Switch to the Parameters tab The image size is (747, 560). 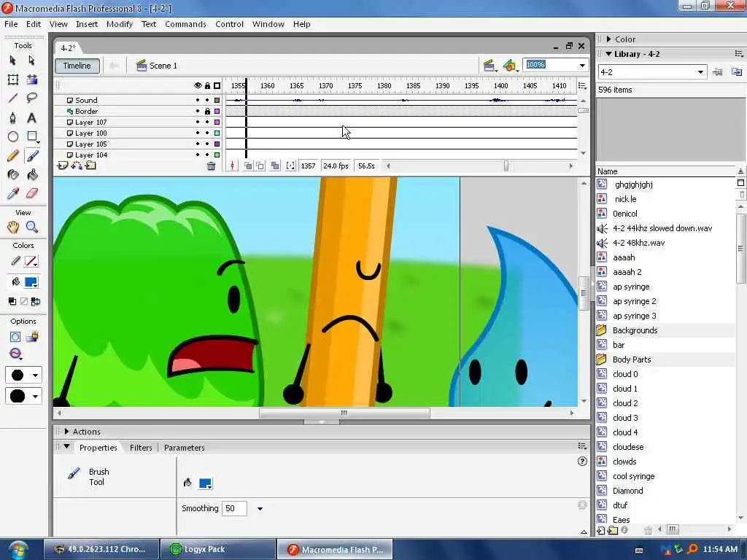click(x=184, y=448)
